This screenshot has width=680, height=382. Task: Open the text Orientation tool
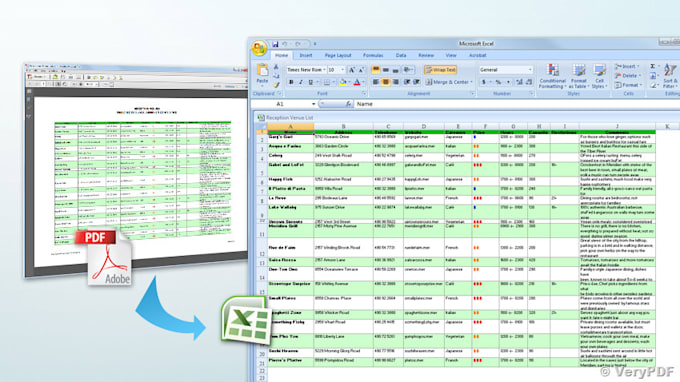[408, 70]
